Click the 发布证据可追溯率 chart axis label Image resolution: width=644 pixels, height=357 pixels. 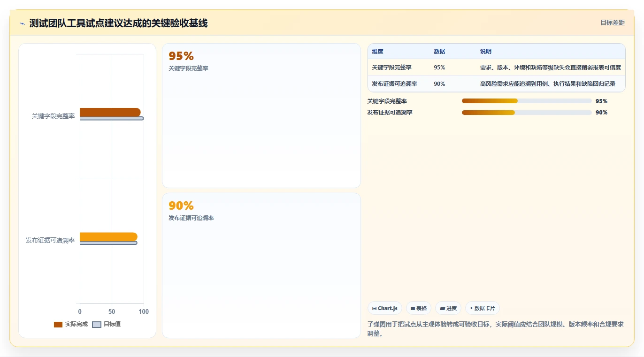tap(50, 241)
